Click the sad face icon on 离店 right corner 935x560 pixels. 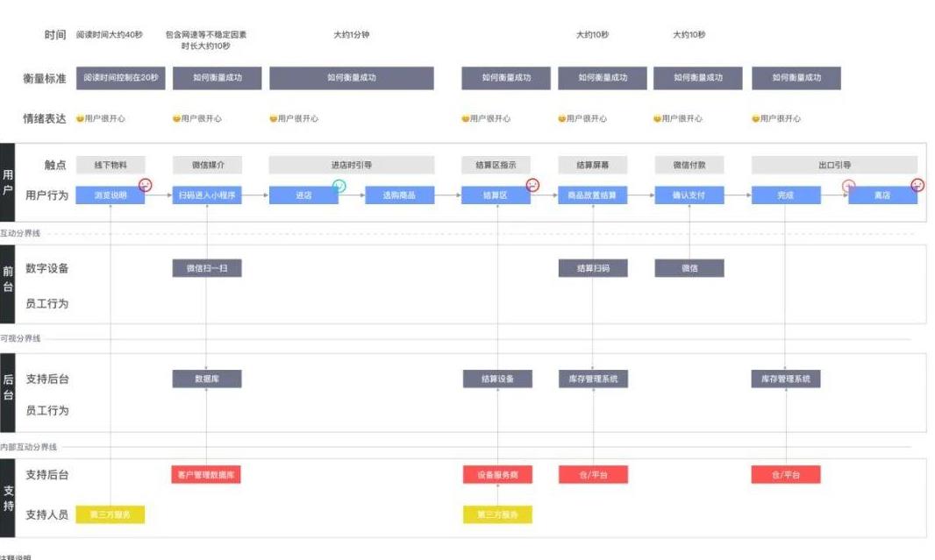point(917,185)
